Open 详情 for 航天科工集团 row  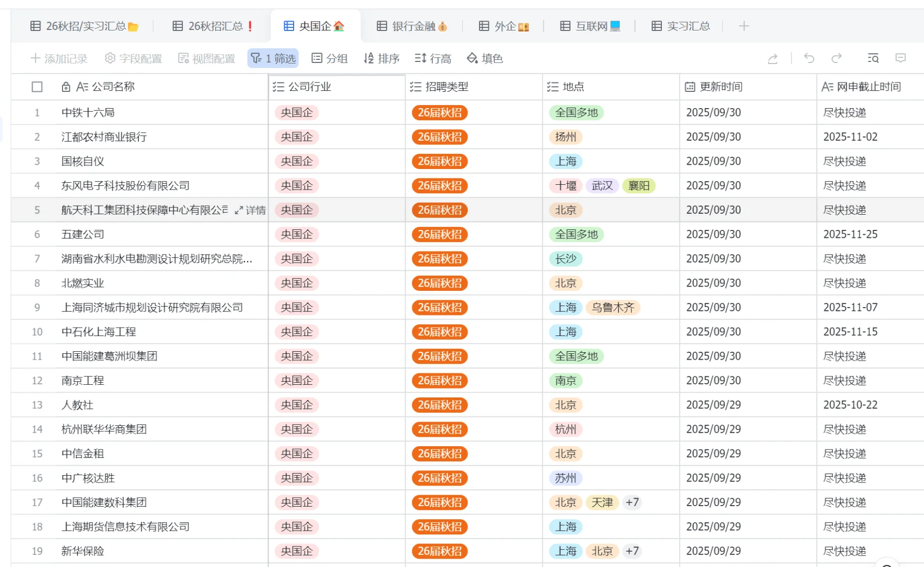click(x=250, y=210)
